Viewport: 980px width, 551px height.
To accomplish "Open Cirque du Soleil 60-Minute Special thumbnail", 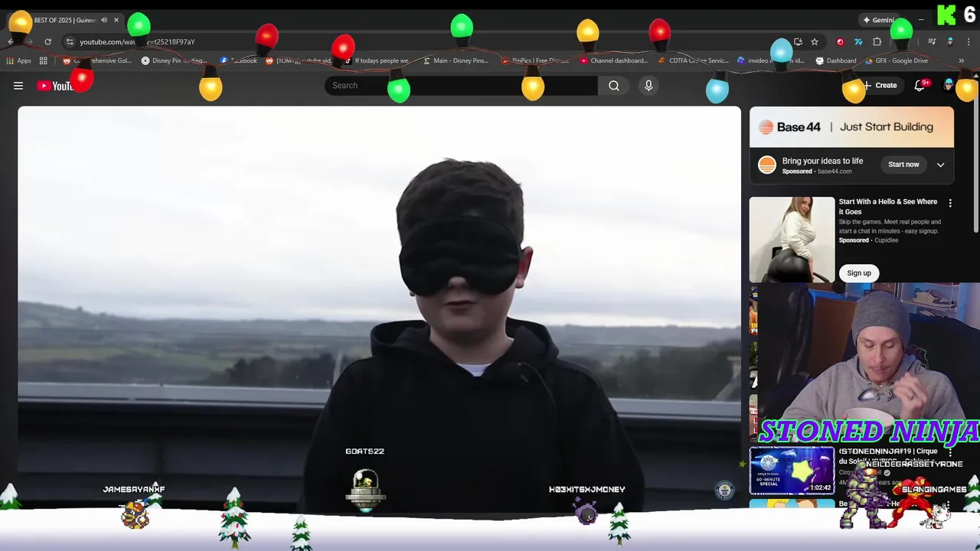I will click(792, 471).
